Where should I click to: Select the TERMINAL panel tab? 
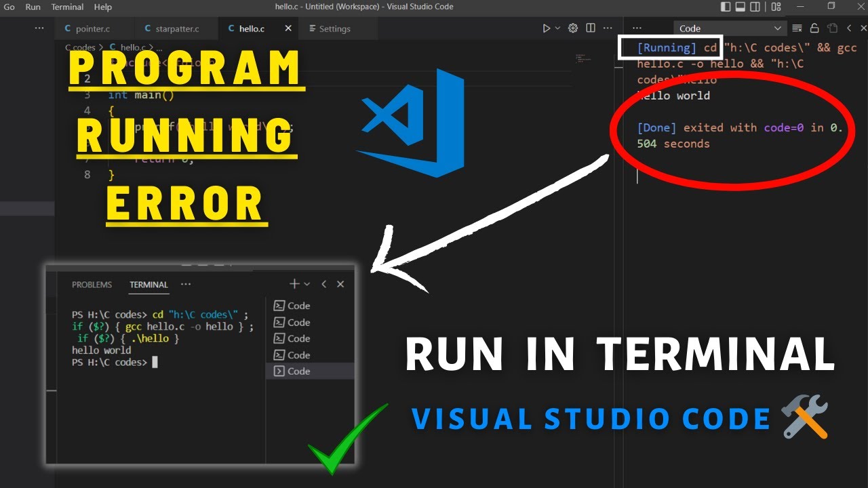(149, 285)
